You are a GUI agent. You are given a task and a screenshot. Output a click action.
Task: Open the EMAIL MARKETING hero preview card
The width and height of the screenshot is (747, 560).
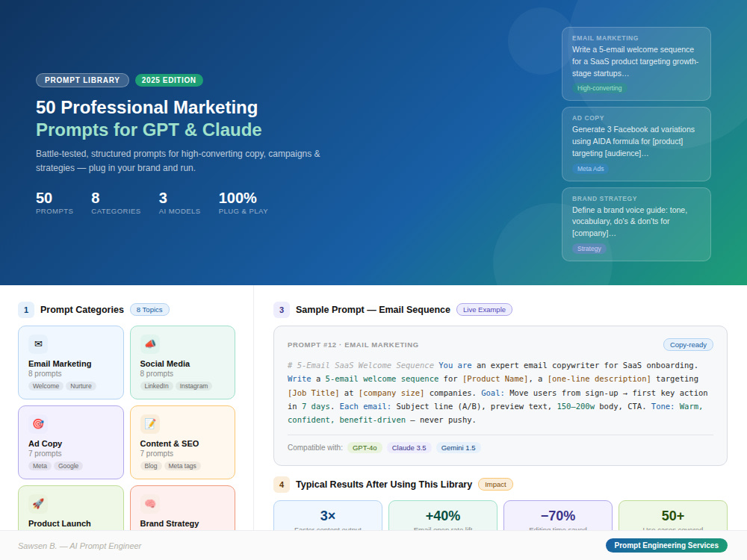tap(636, 63)
